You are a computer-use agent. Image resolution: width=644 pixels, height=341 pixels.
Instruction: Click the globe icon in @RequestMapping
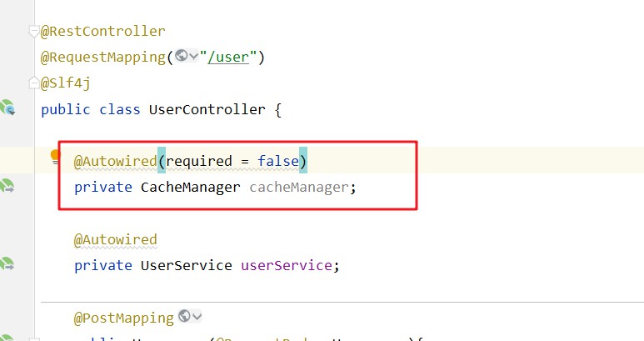[x=181, y=55]
